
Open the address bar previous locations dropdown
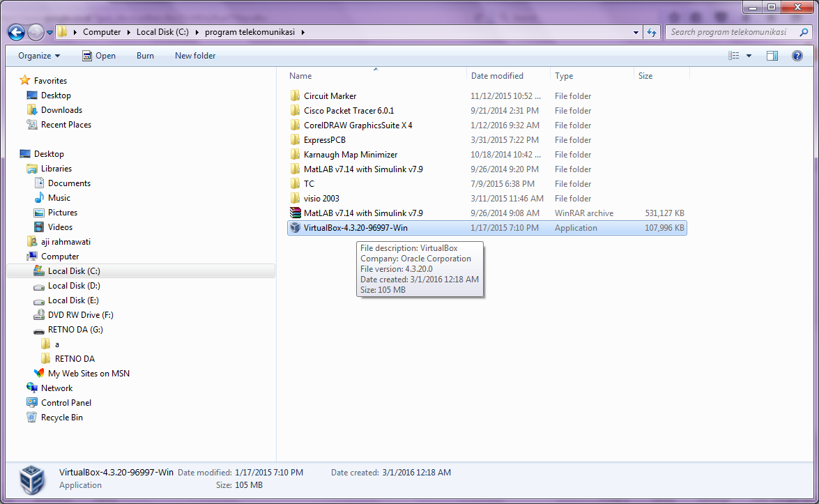pyautogui.click(x=636, y=32)
